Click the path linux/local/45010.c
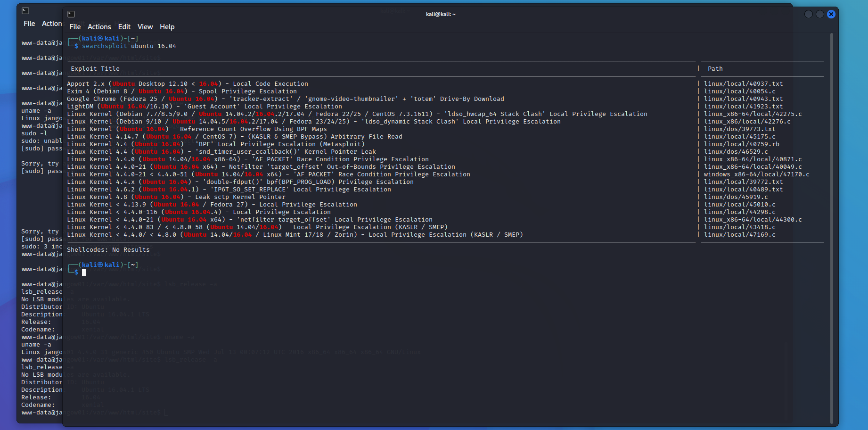This screenshot has height=430, width=868. click(740, 205)
